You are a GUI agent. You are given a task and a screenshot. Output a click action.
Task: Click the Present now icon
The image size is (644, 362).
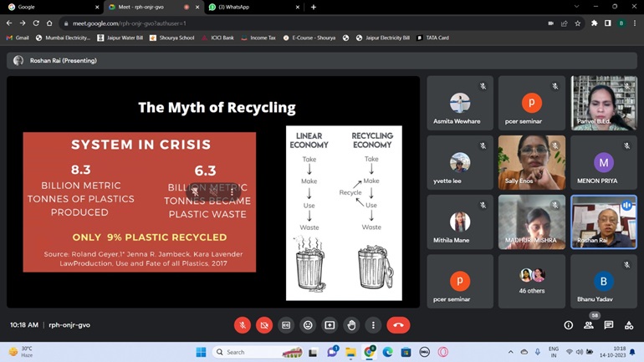[330, 325]
